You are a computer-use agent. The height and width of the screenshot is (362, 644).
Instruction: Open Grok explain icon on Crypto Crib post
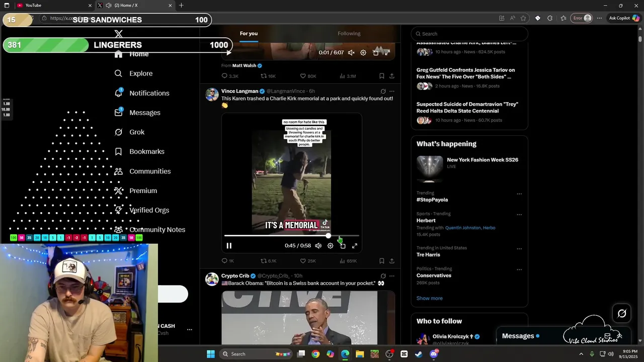coord(383,276)
